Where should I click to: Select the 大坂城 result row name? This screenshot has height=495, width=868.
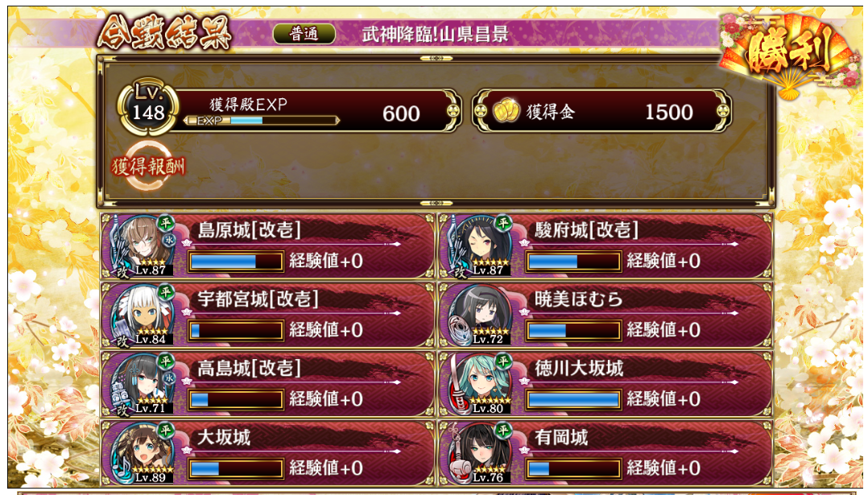click(x=224, y=438)
